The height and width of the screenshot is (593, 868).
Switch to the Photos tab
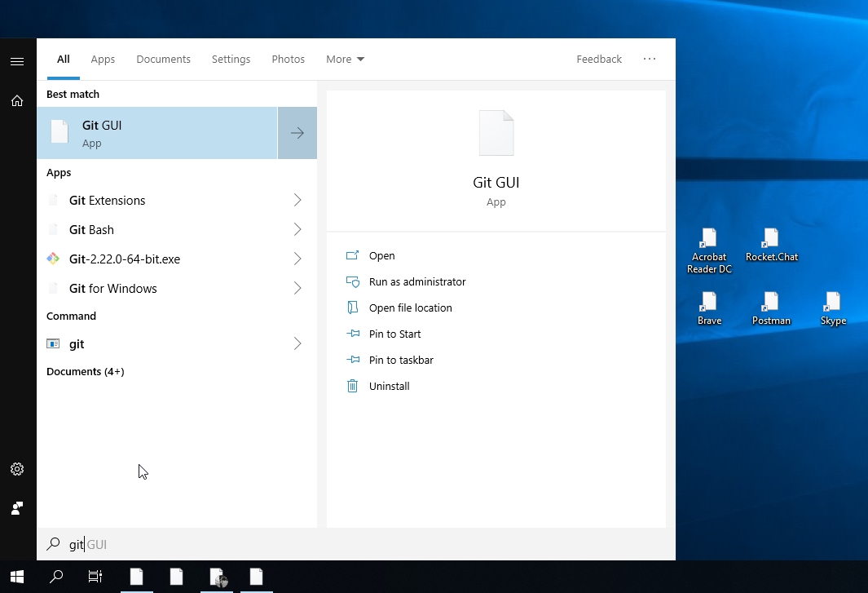click(288, 60)
